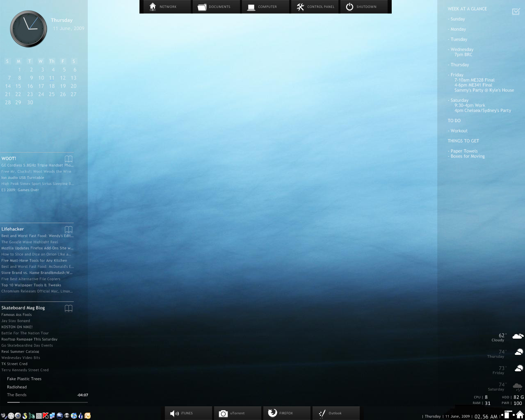Screen dimensions: 525x420
Task: Click the Kaspersky red K tray icon
Action: pos(46,415)
